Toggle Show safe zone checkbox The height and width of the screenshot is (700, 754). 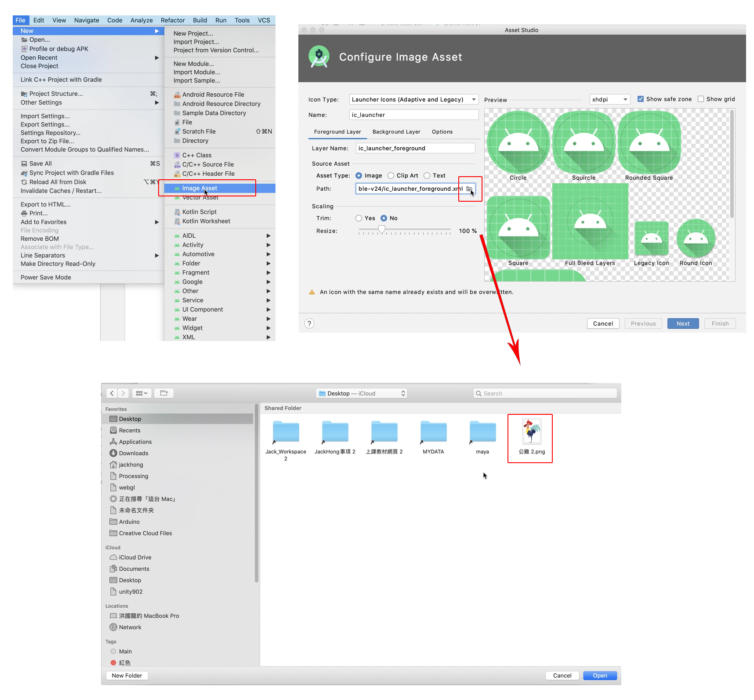click(x=641, y=99)
